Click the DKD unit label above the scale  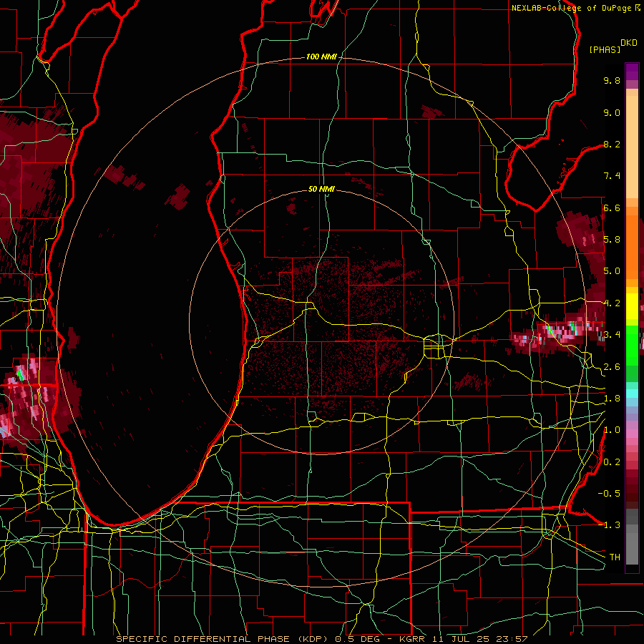pyautogui.click(x=628, y=43)
